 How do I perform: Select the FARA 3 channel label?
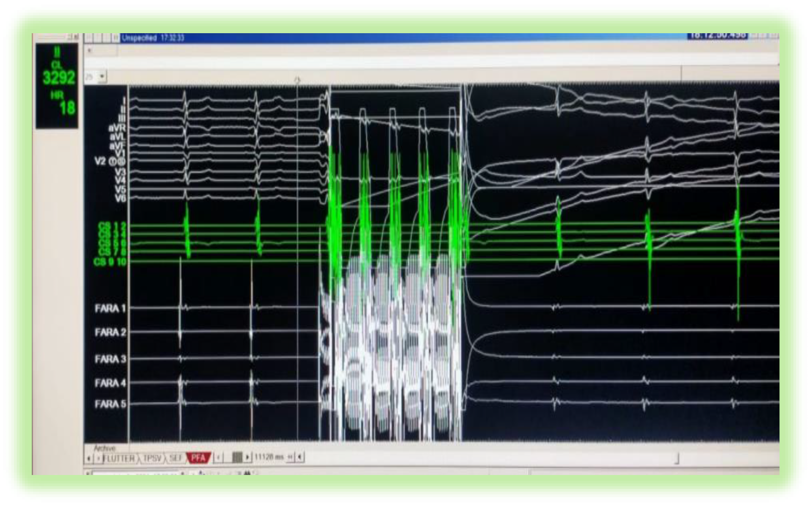pos(110,359)
